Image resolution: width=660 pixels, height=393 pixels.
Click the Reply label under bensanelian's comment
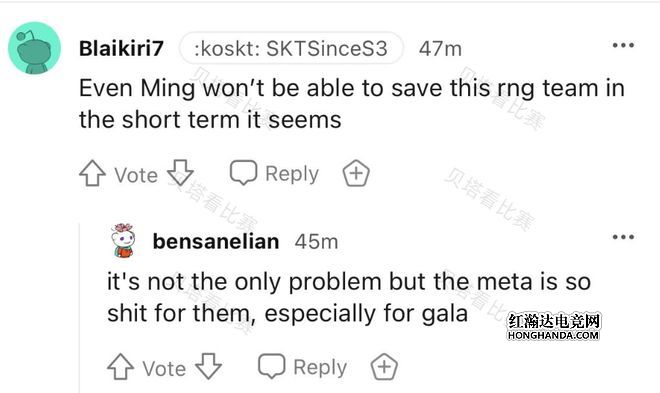(x=320, y=367)
